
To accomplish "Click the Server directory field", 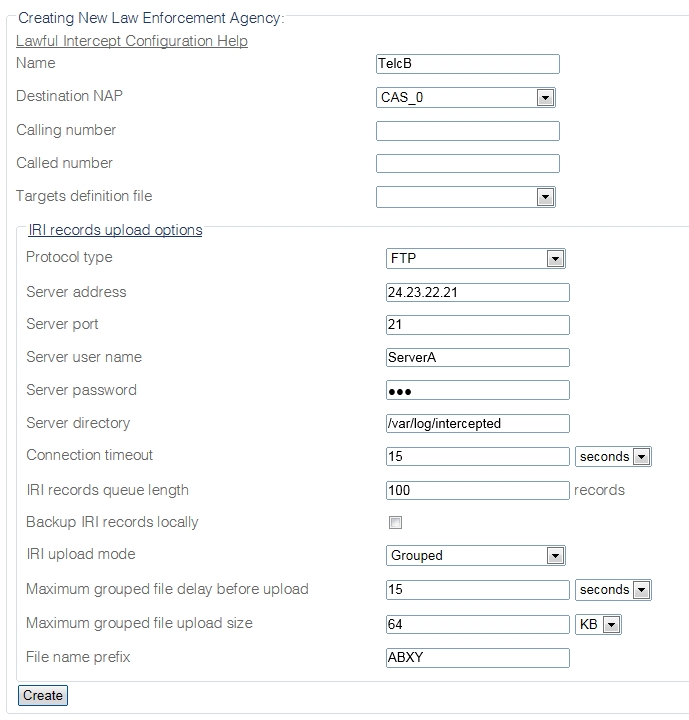I will (477, 423).
